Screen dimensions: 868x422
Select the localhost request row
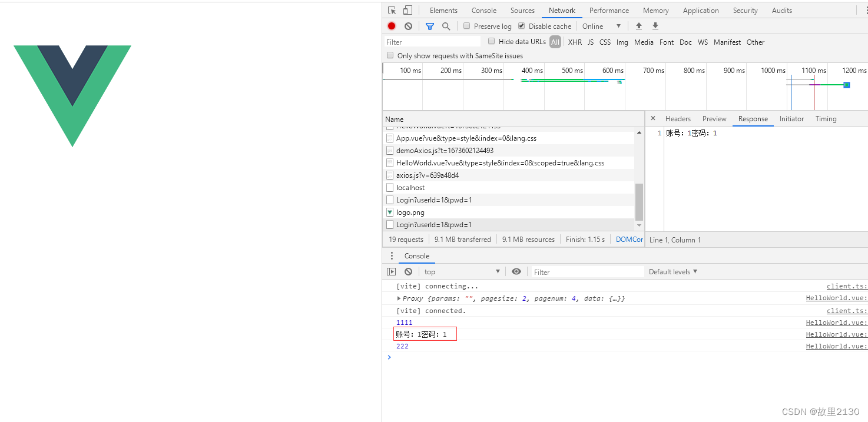click(x=509, y=188)
